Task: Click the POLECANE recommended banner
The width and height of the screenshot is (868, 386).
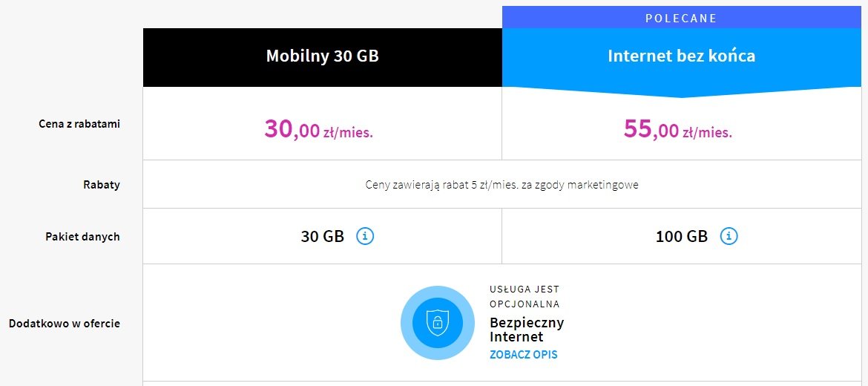Action: [682, 18]
